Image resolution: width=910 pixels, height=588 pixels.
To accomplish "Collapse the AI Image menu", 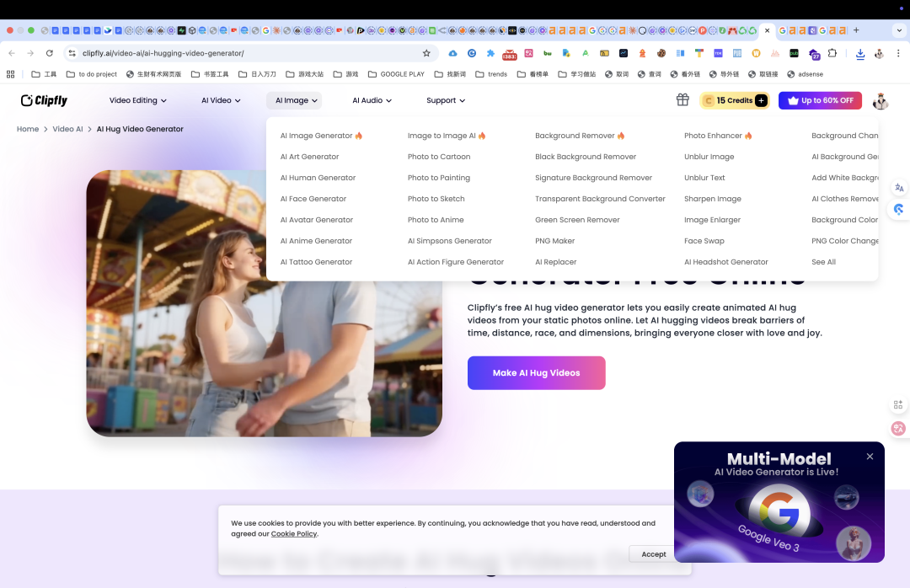I will point(294,100).
